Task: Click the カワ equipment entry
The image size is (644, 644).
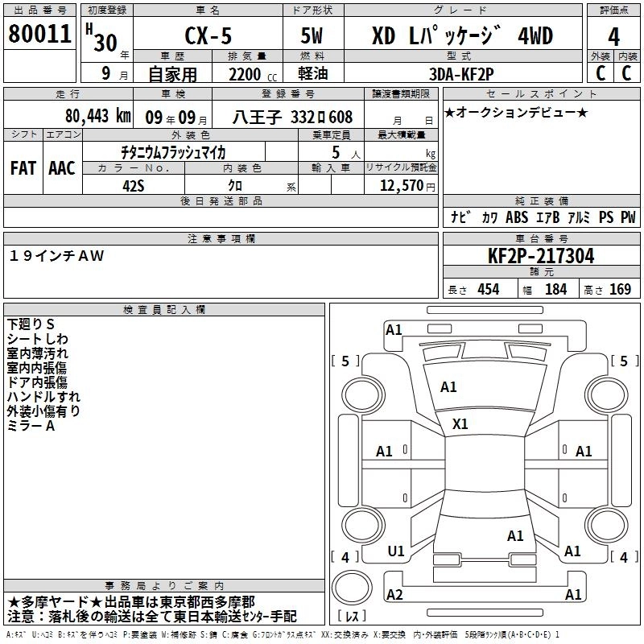Action: (x=490, y=217)
